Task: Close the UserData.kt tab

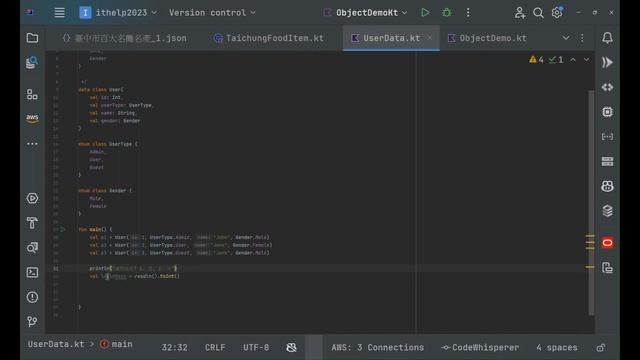Action: coord(429,38)
